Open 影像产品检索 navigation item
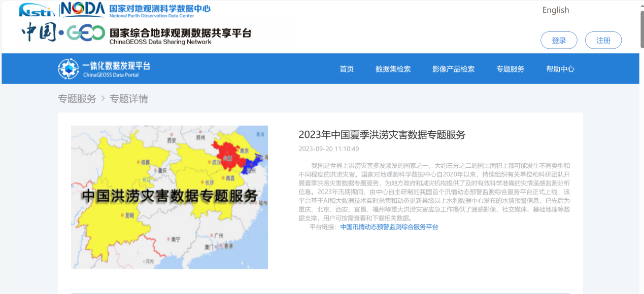This screenshot has height=294, width=644. coord(453,69)
